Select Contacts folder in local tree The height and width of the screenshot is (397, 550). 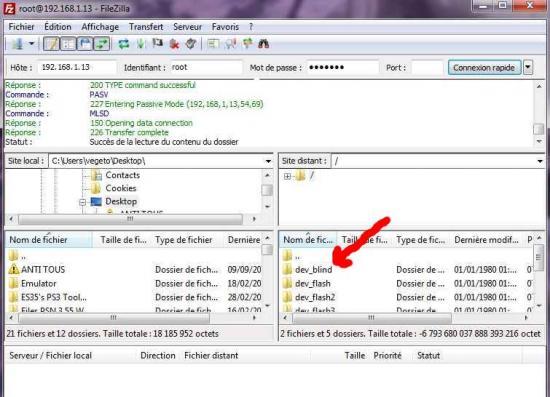(x=123, y=175)
